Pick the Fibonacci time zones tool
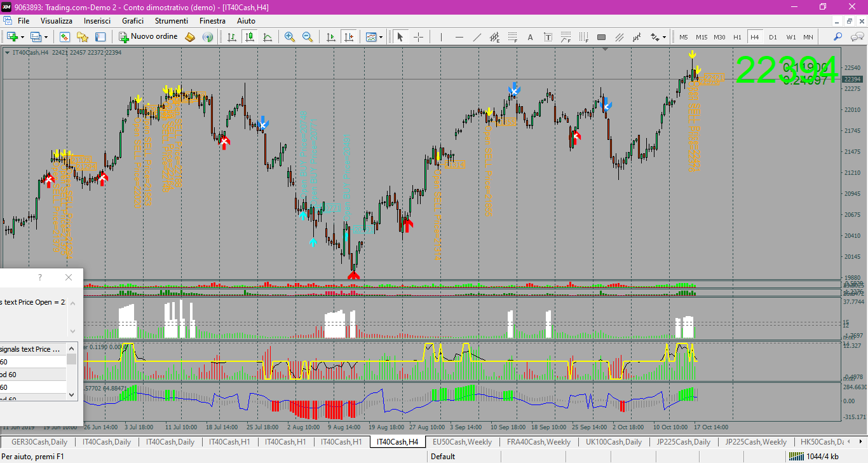Screen dimensions: 868x463 (583, 37)
